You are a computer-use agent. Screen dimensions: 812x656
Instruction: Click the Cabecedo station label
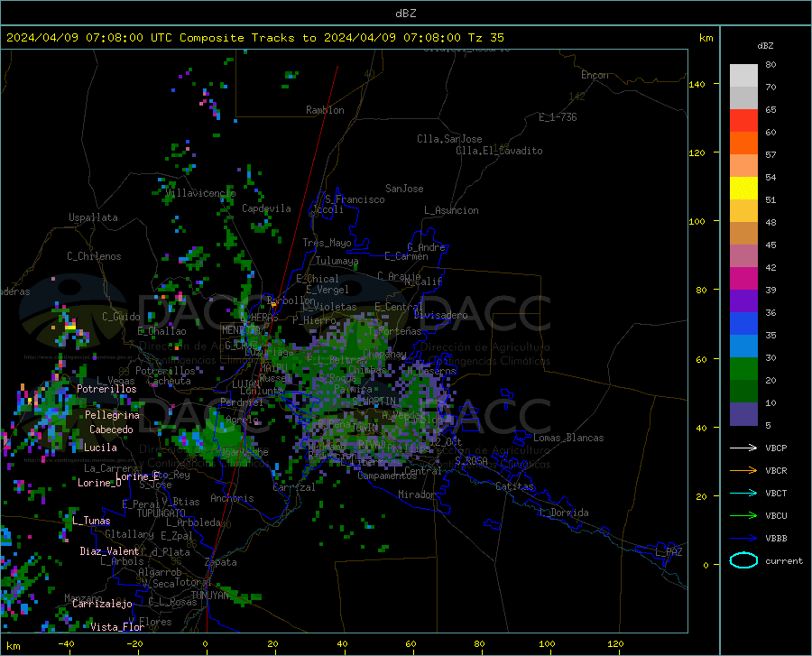[x=111, y=430]
